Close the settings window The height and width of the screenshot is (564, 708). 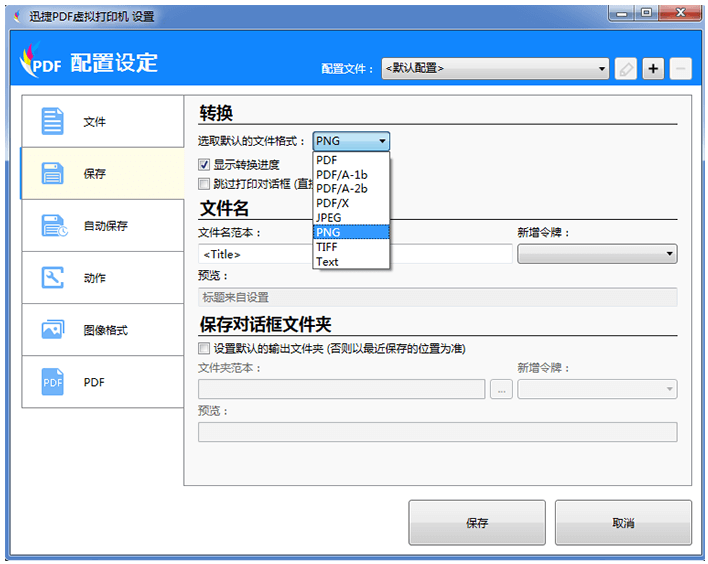680,13
